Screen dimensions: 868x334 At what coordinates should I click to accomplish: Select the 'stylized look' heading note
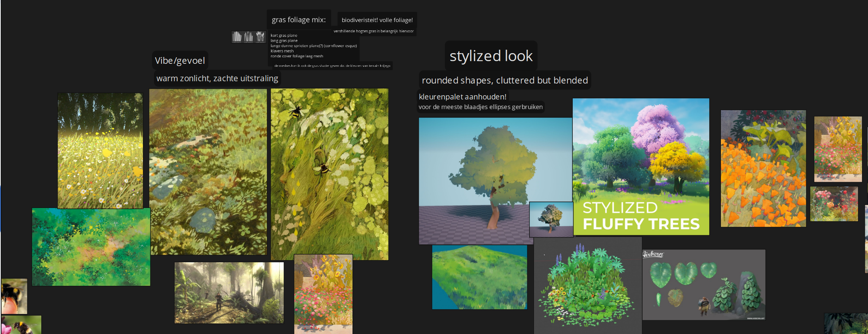pyautogui.click(x=491, y=56)
